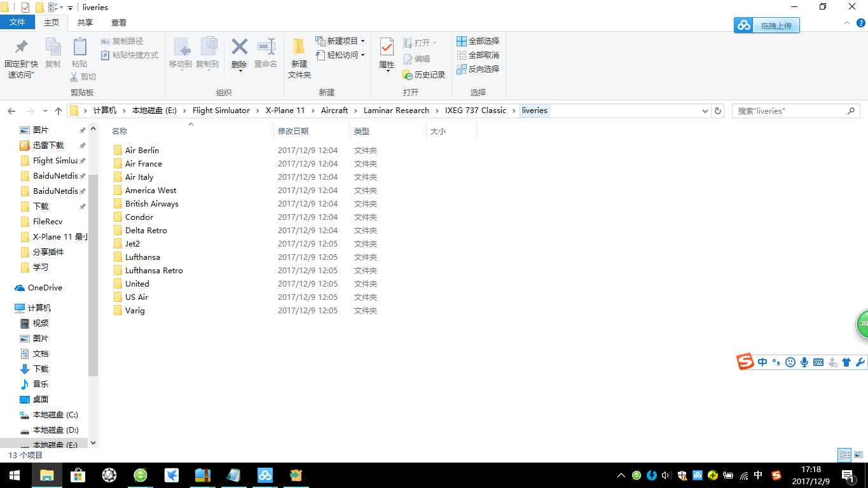Select the Delta Retro folder
The width and height of the screenshot is (868, 488).
(146, 231)
